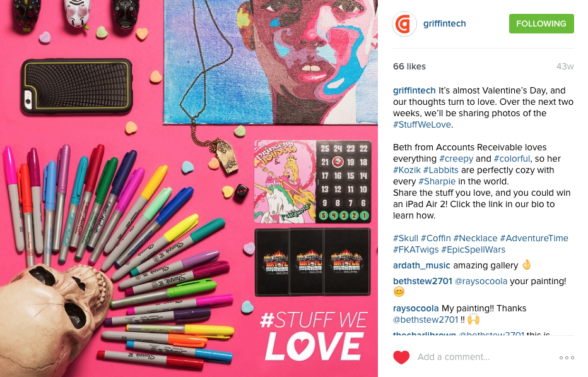Open the @raysocoola mention link
Viewport: 588px width, 377px height.
point(481,281)
